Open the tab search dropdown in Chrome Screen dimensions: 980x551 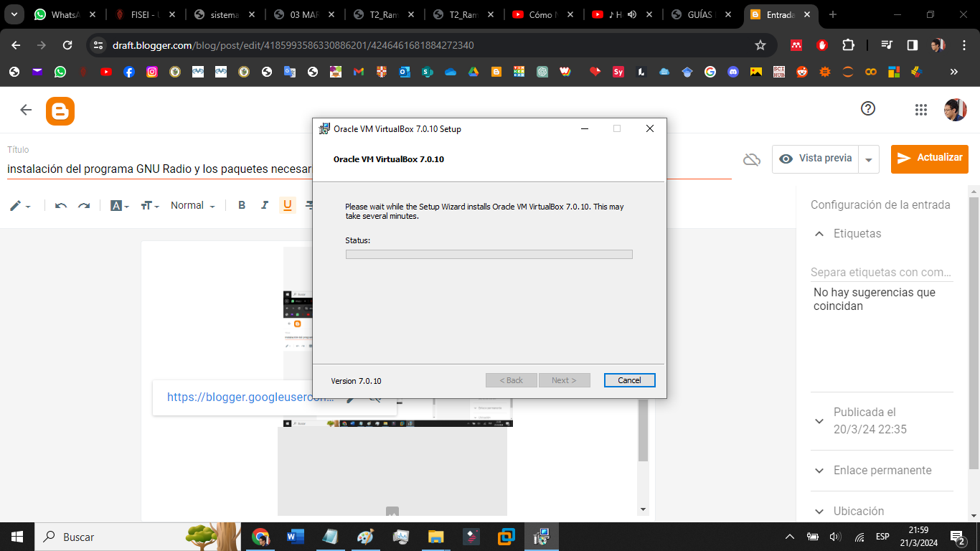pos(14,14)
